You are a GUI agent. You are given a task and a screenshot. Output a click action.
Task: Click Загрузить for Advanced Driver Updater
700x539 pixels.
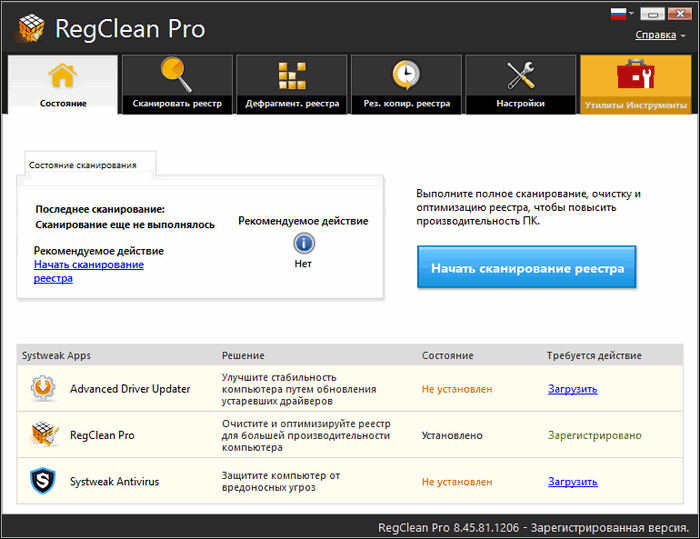click(572, 389)
